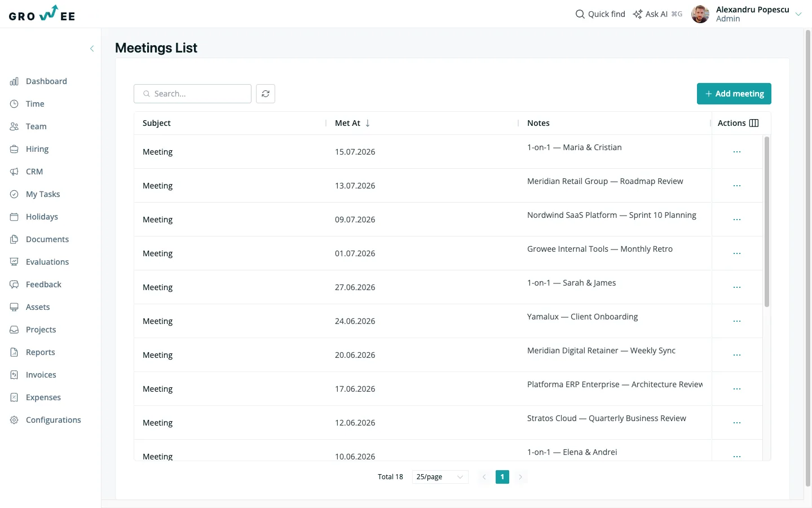Click the 'Total 18' count label

click(390, 477)
